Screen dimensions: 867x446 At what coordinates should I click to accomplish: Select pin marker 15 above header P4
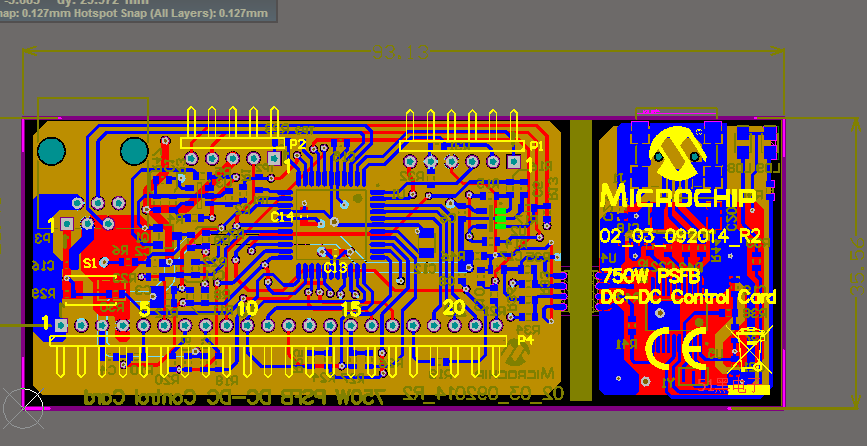tap(351, 308)
